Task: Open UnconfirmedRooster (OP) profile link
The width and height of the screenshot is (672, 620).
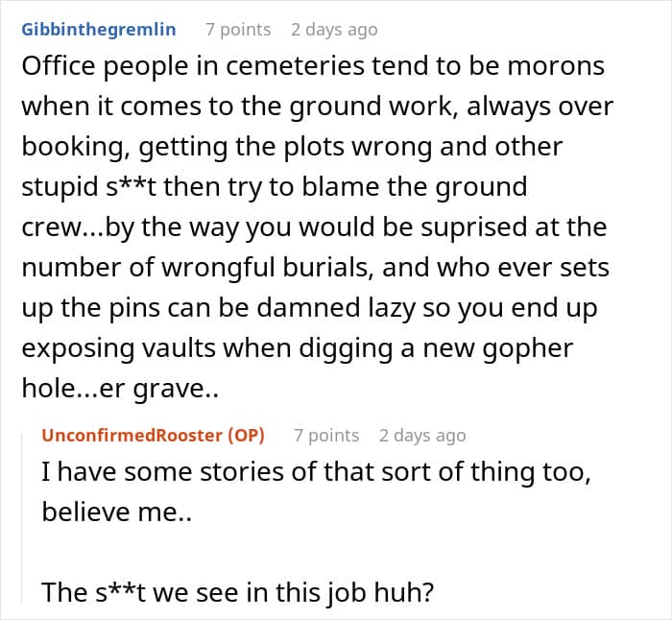Action: [x=153, y=436]
